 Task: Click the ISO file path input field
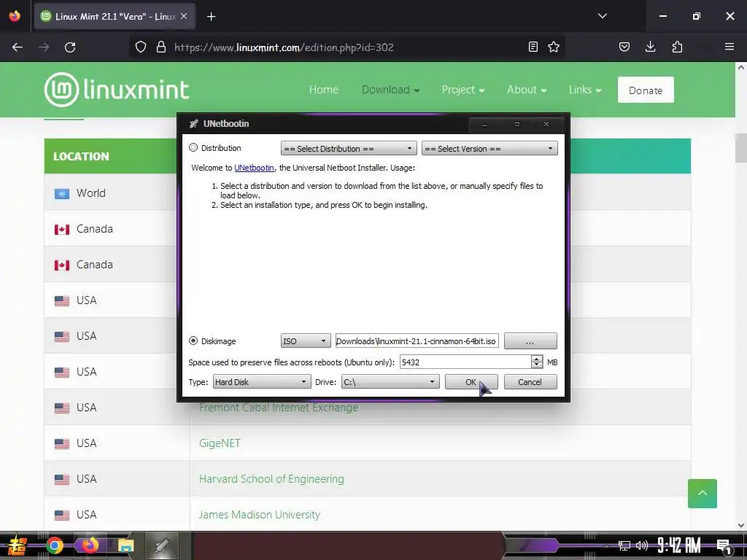click(x=417, y=341)
